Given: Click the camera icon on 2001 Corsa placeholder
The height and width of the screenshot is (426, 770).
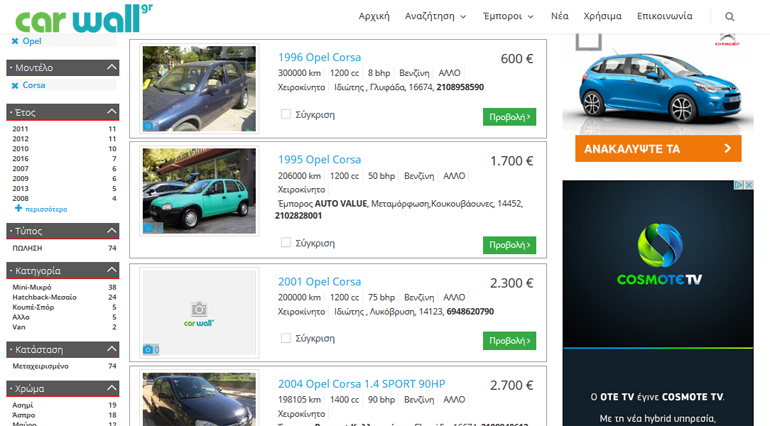Looking at the screenshot, I should click(148, 349).
